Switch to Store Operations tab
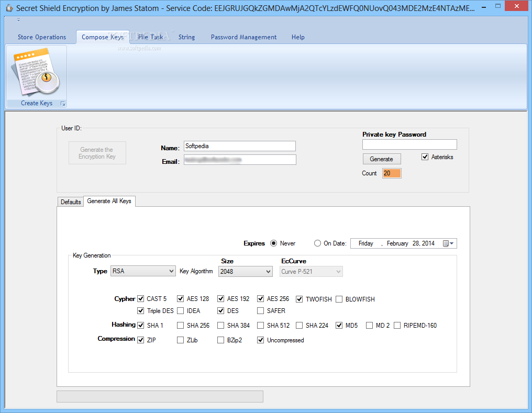The image size is (532, 413). [42, 37]
